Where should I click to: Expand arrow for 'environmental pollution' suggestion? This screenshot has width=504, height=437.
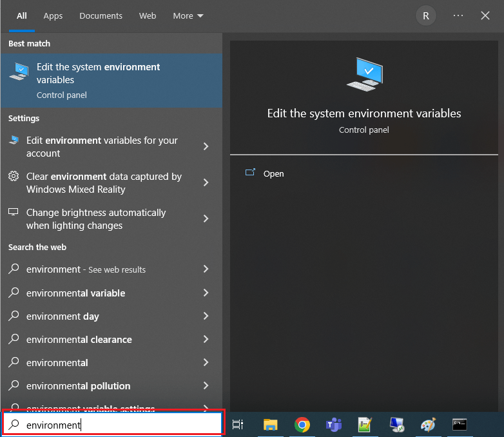pyautogui.click(x=206, y=385)
